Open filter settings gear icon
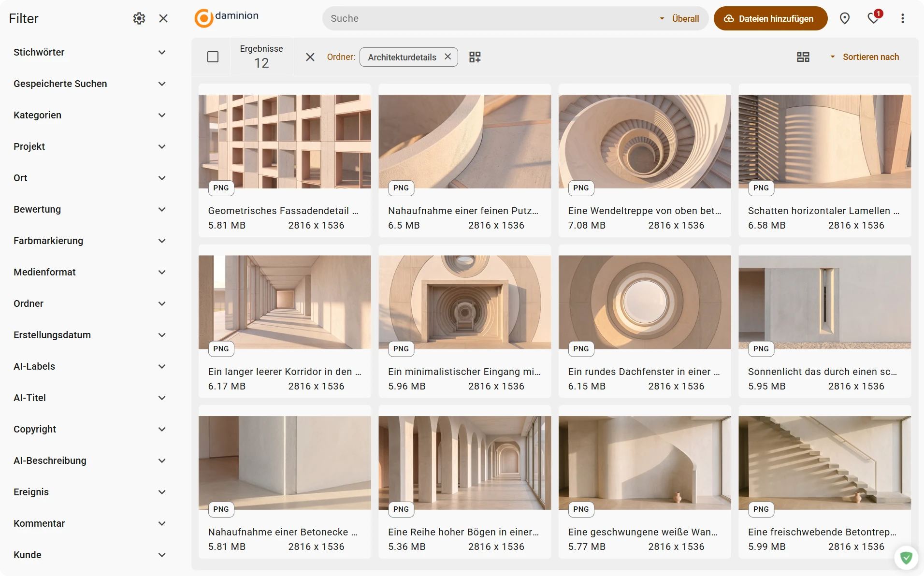The height and width of the screenshot is (576, 924). click(139, 18)
